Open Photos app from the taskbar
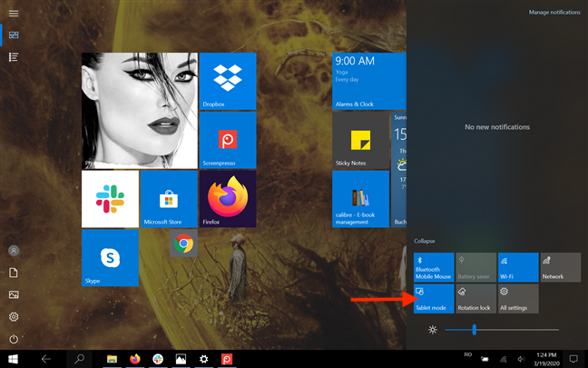This screenshot has width=588, height=368. pos(181,359)
